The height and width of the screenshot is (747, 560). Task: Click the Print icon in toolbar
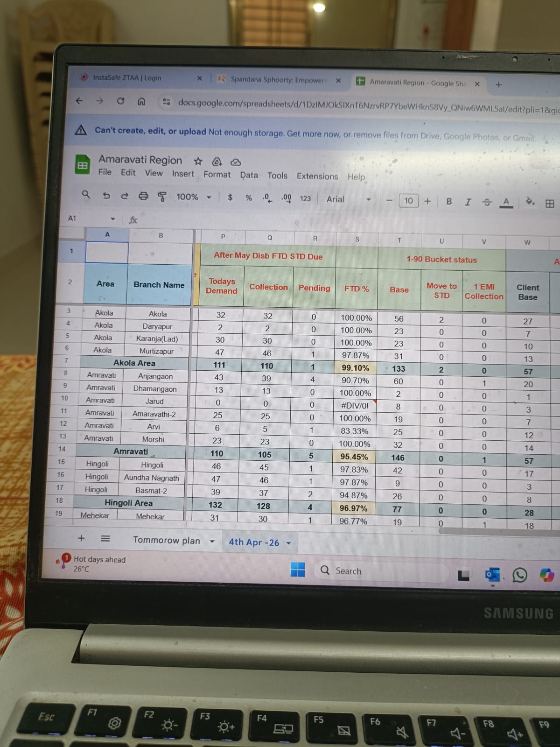click(x=143, y=196)
